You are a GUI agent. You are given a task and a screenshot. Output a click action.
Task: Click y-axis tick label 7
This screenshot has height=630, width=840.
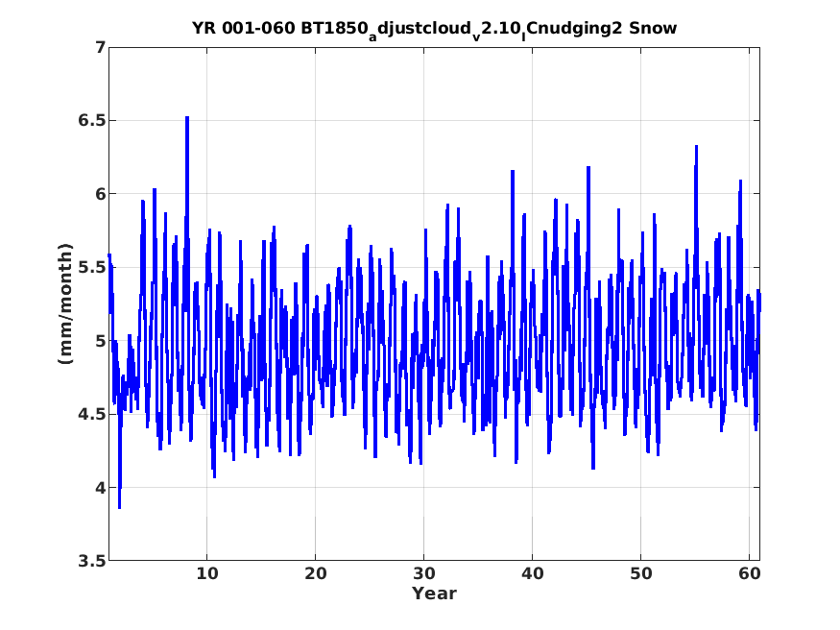point(101,48)
